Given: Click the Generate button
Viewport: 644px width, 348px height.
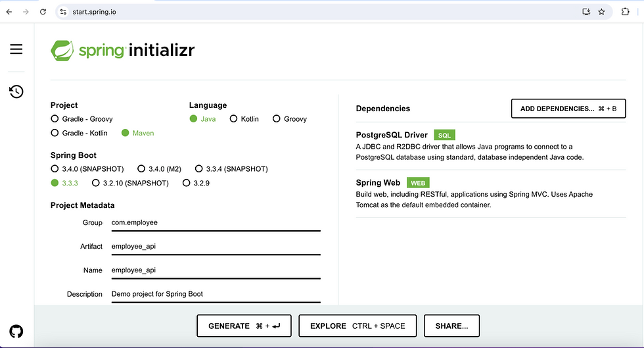Looking at the screenshot, I should (244, 326).
